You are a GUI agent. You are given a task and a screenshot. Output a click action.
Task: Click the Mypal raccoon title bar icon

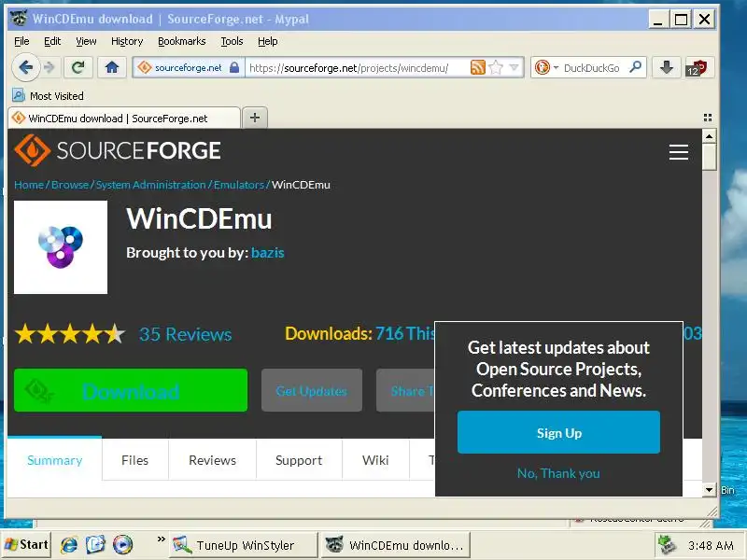[19, 19]
